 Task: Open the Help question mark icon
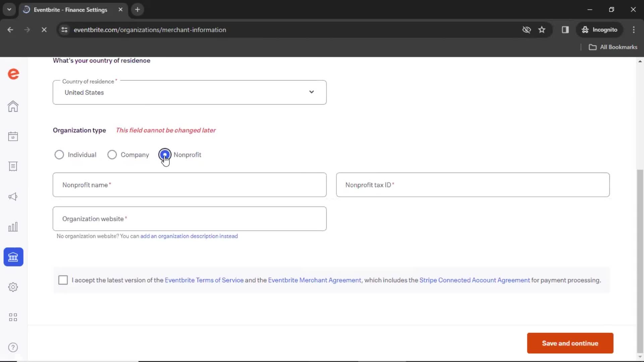[13, 348]
